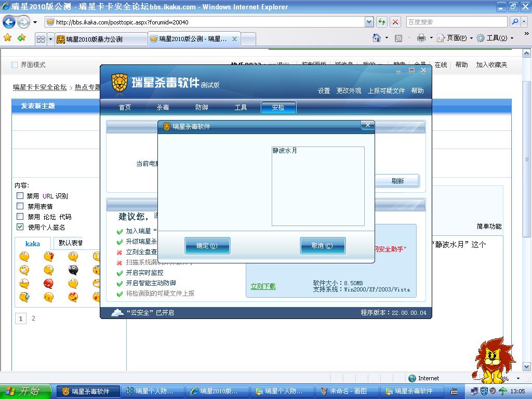Open the 页面(P) menu
This screenshot has height=399, width=532.
click(x=455, y=38)
